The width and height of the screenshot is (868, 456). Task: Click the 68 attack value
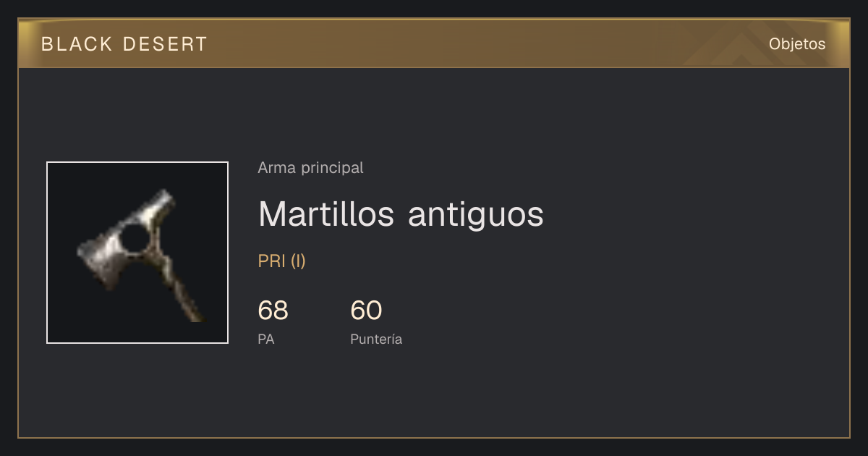(273, 311)
